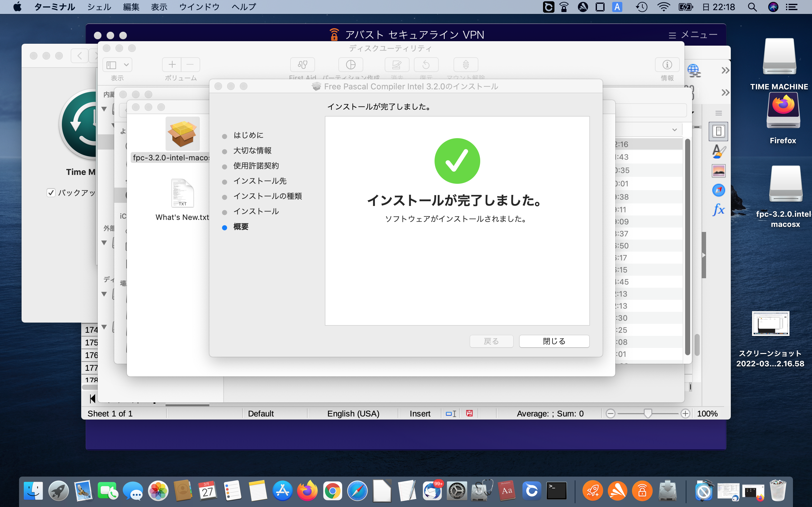Expand the sidebar toolbar overflow chevrons

[725, 70]
